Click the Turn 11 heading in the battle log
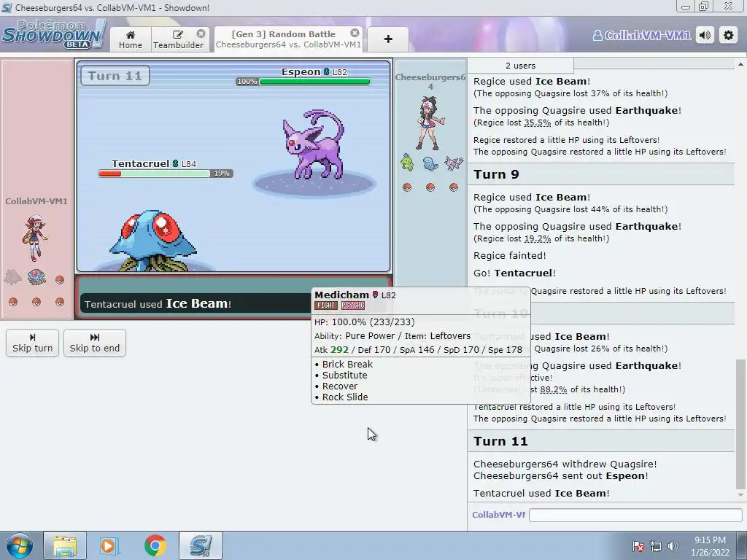The height and width of the screenshot is (560, 747). [x=500, y=441]
